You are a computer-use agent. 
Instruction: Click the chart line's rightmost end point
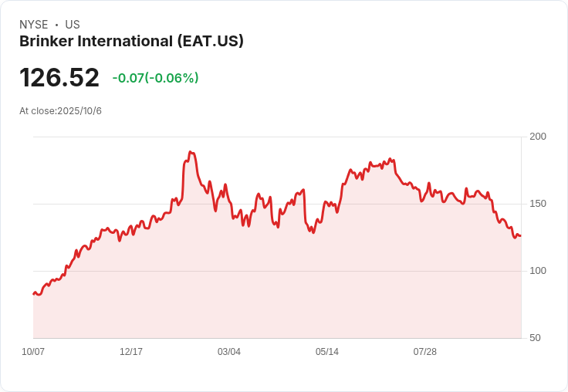click(x=521, y=236)
